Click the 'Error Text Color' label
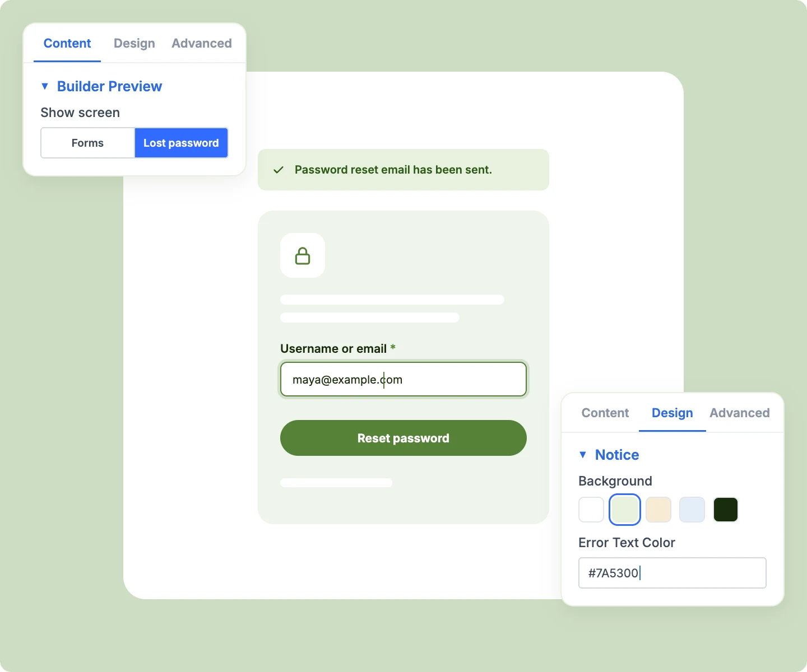Viewport: 807px width, 672px height. [627, 543]
